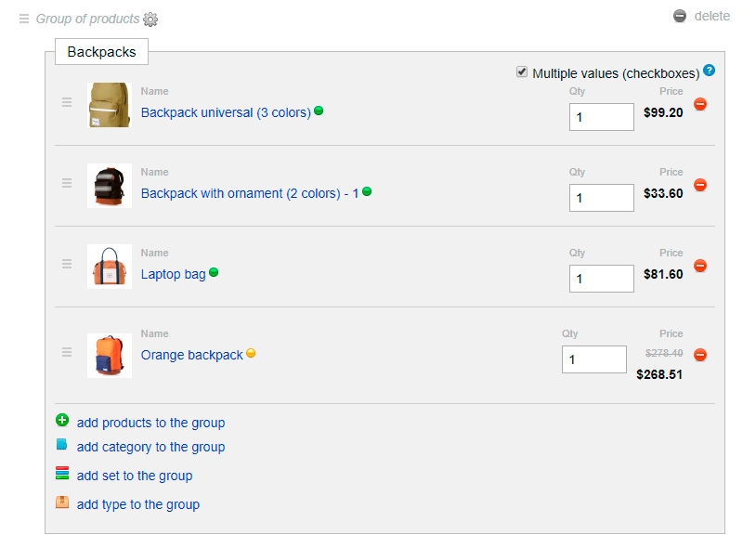Click the Laptop bag product thumbnail
This screenshot has height=548, width=756.
tap(110, 267)
